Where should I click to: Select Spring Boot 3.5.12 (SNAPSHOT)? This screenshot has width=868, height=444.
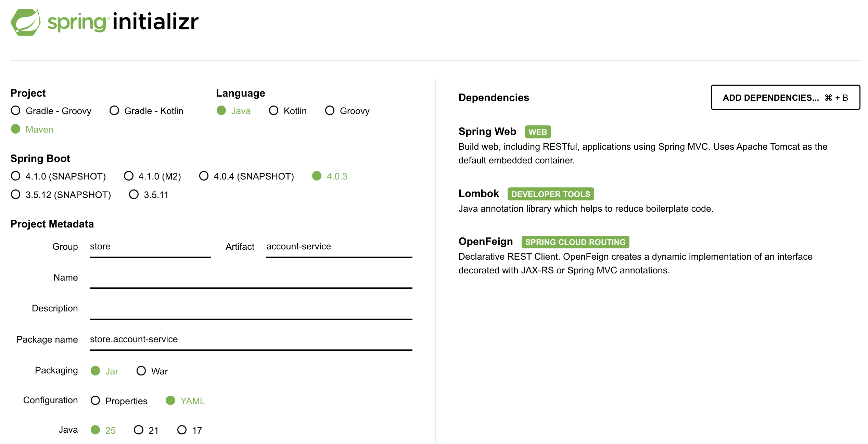coord(16,195)
